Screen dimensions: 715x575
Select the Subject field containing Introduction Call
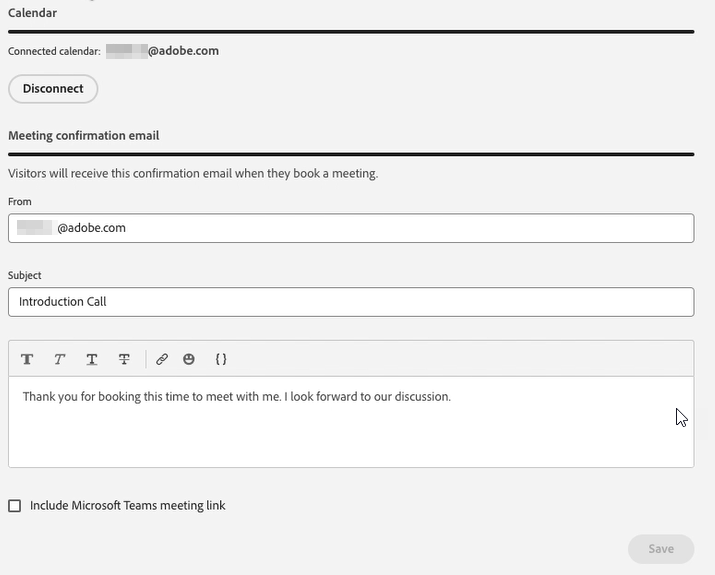pos(351,302)
